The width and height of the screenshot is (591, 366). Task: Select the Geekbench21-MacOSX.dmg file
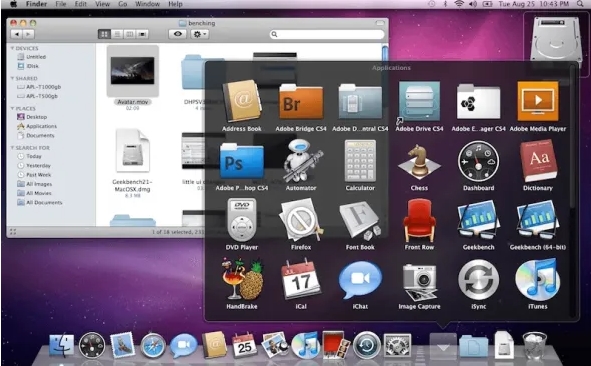(132, 151)
